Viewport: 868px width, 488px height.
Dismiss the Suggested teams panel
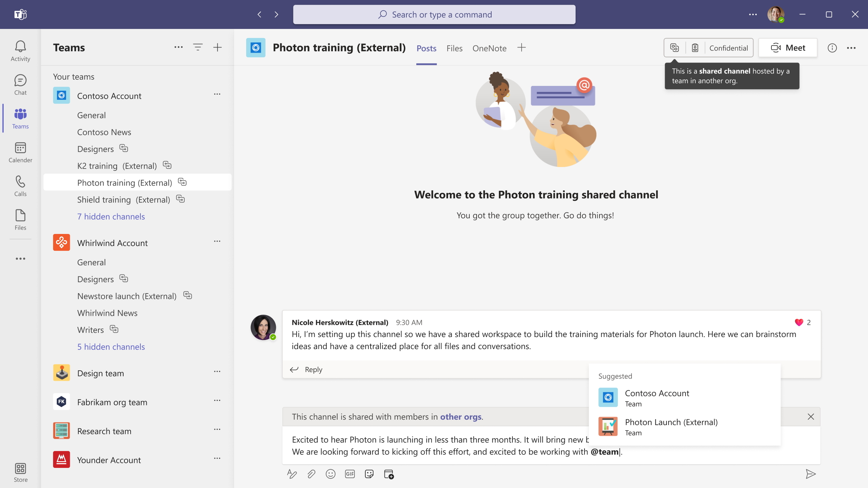811,416
